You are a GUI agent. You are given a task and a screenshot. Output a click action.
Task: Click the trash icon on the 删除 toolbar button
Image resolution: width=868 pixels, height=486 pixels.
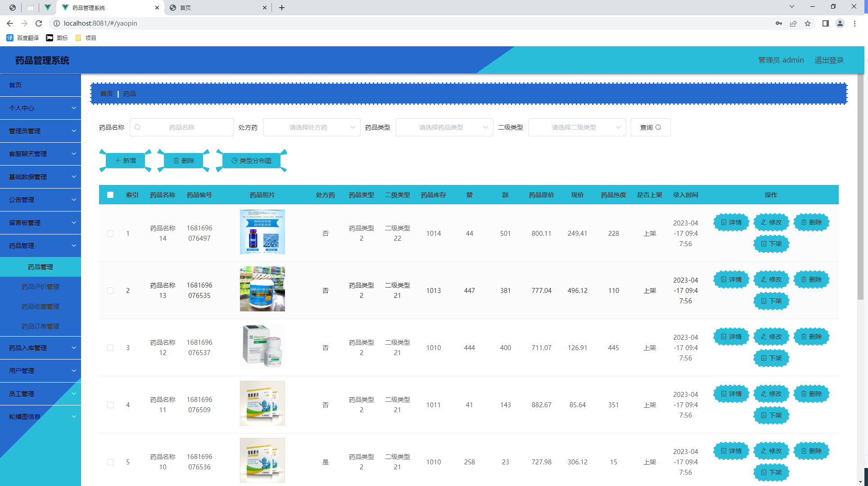[x=176, y=160]
